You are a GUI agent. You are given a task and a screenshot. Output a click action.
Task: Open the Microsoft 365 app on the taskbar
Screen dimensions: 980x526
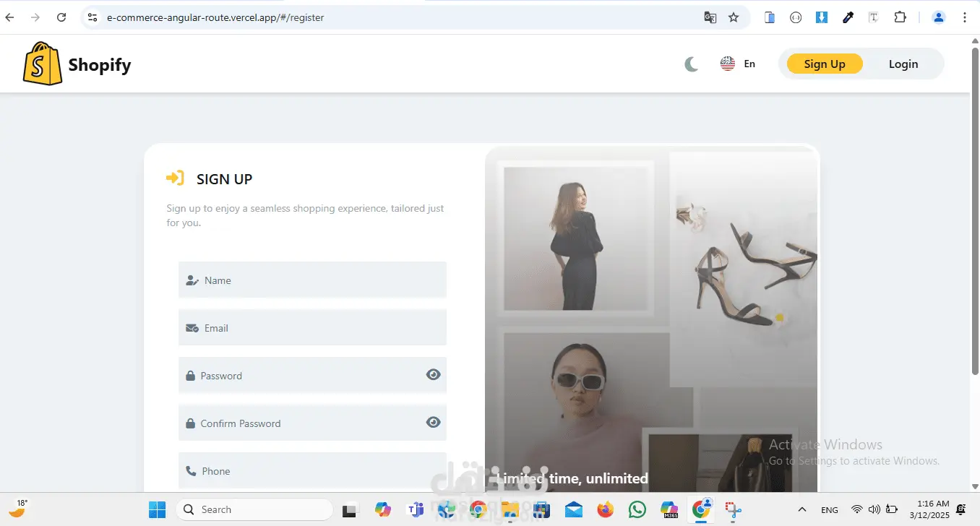tap(669, 509)
